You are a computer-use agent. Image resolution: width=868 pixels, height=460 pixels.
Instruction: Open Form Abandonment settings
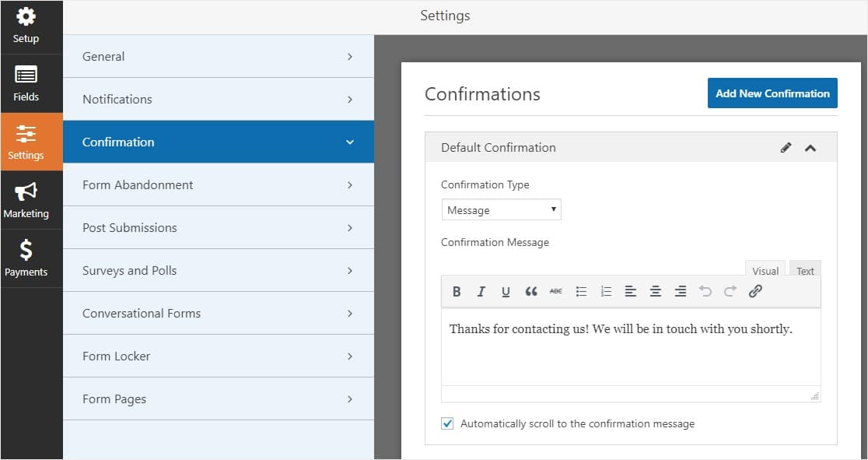[x=218, y=184]
